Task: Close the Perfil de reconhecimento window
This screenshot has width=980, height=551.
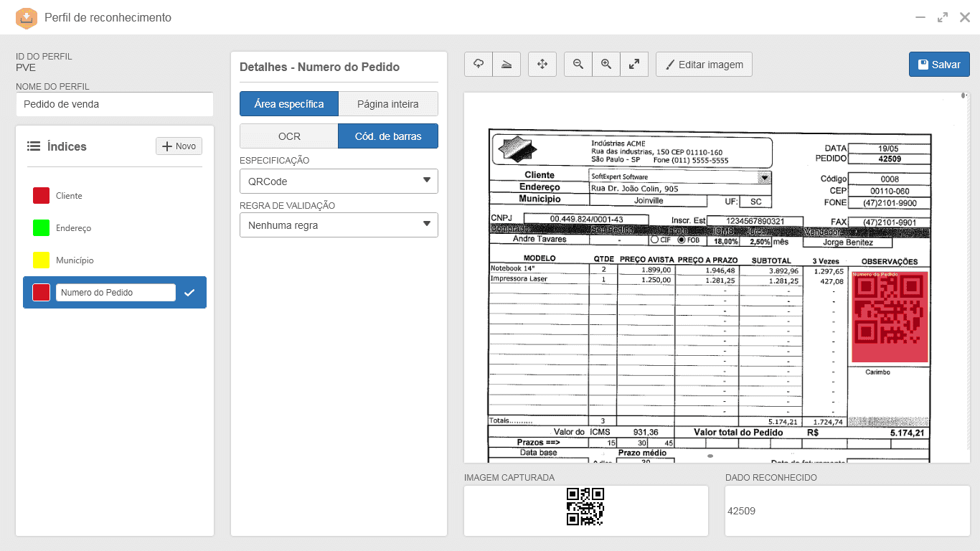Action: 965,18
